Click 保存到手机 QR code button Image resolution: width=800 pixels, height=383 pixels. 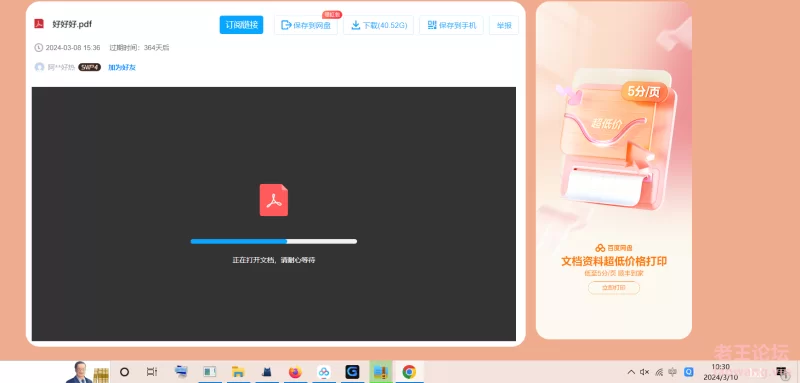pyautogui.click(x=451, y=25)
